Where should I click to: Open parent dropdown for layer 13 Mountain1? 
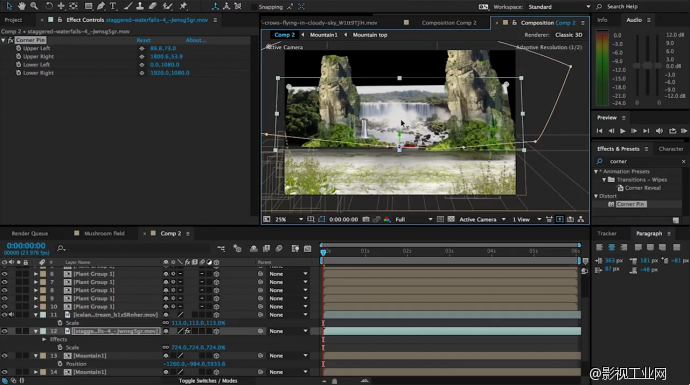click(x=288, y=356)
